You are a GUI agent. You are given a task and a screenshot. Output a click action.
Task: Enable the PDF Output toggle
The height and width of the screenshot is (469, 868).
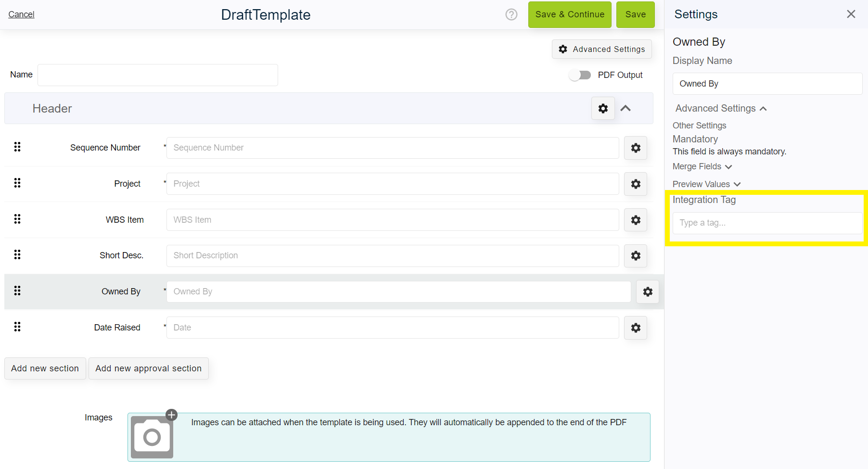tap(580, 75)
